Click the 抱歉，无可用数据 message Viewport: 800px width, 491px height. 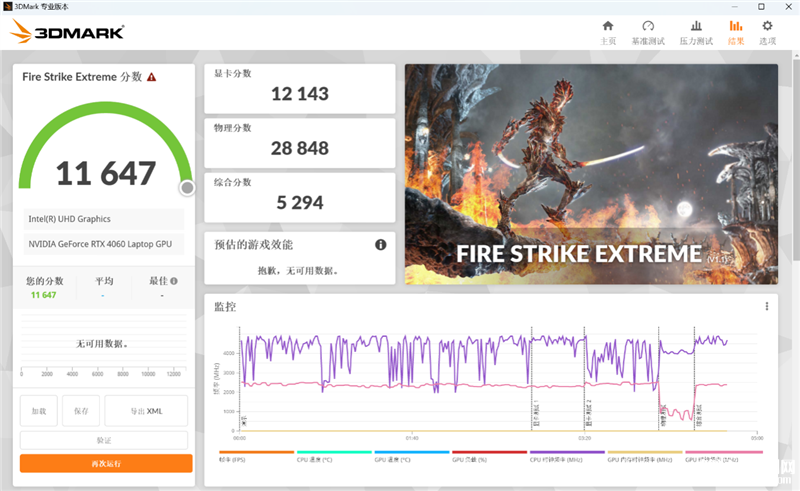point(298,271)
